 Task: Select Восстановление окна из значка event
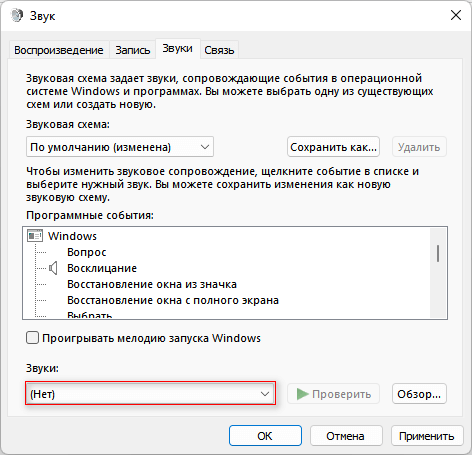(x=152, y=284)
